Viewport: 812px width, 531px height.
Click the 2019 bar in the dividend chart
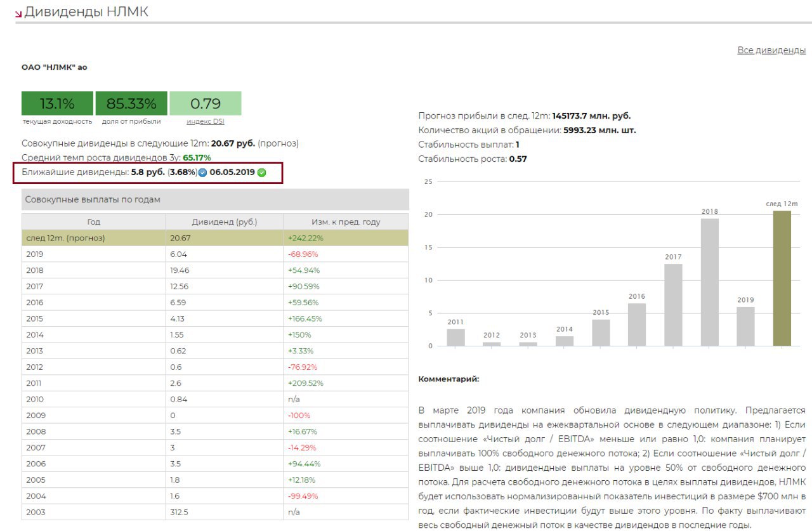tap(746, 327)
